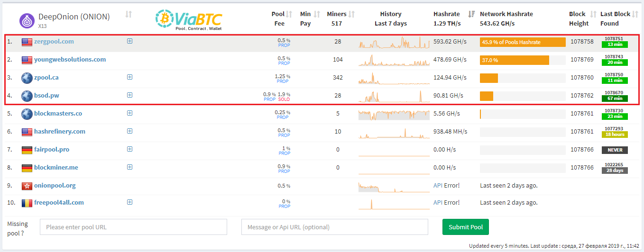This screenshot has height=252, width=644.
Task: Click the globe icon next to zpool.ca
Action: (x=27, y=78)
